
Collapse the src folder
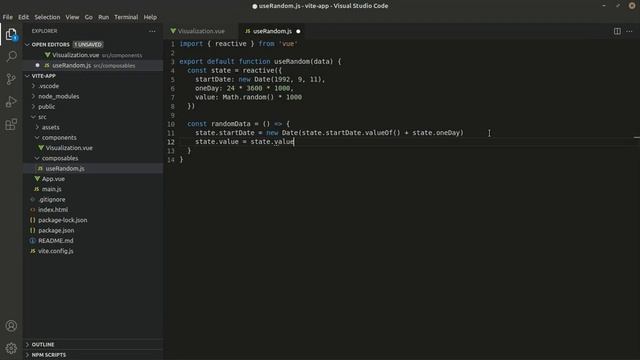tap(42, 117)
